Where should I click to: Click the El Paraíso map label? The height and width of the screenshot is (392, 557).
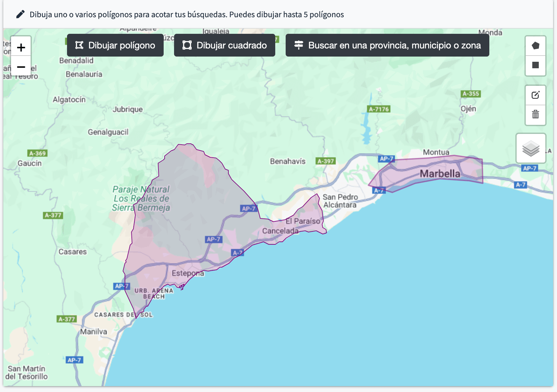303,221
